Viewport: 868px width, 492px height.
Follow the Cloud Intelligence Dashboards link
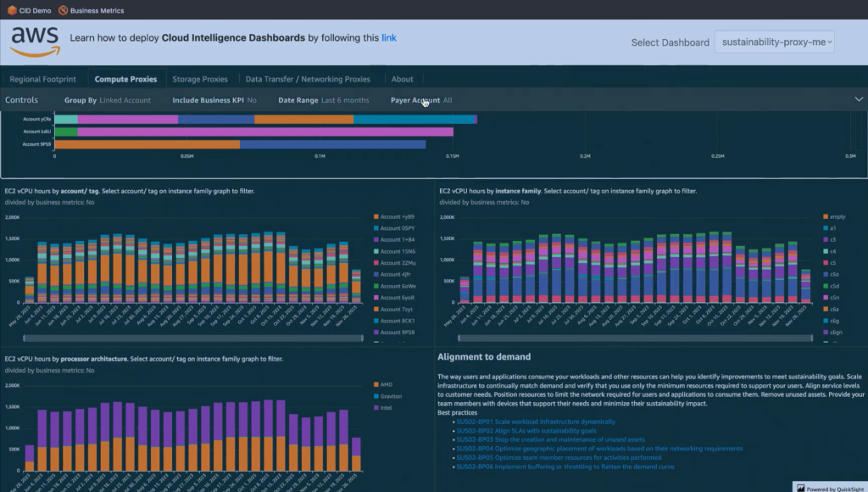(388, 38)
